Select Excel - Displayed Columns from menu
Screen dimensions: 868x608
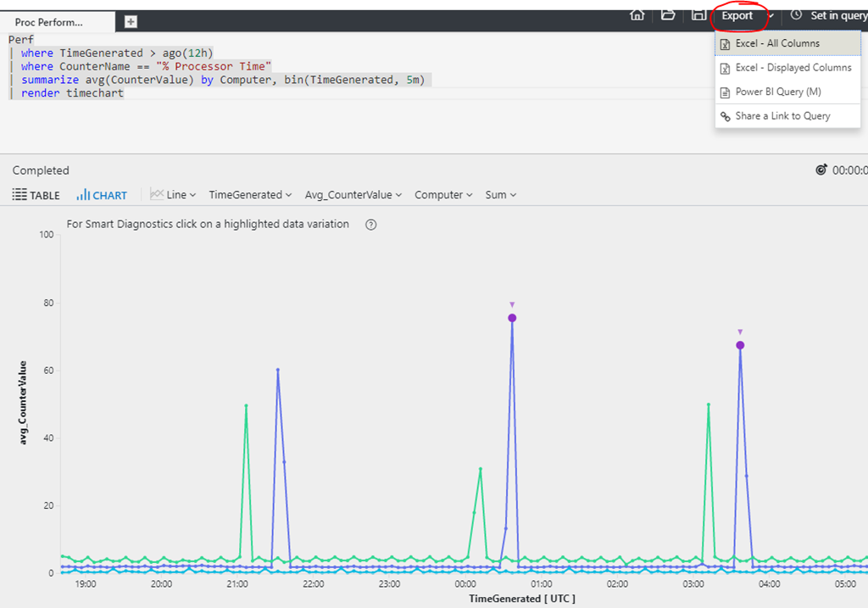pyautogui.click(x=793, y=68)
